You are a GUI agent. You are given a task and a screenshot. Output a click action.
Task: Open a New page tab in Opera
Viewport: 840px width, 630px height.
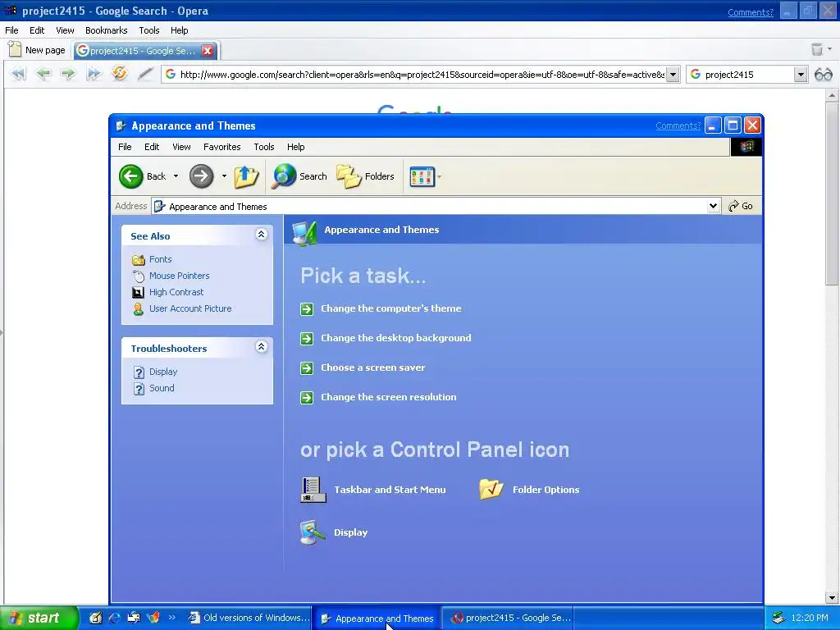click(x=37, y=50)
